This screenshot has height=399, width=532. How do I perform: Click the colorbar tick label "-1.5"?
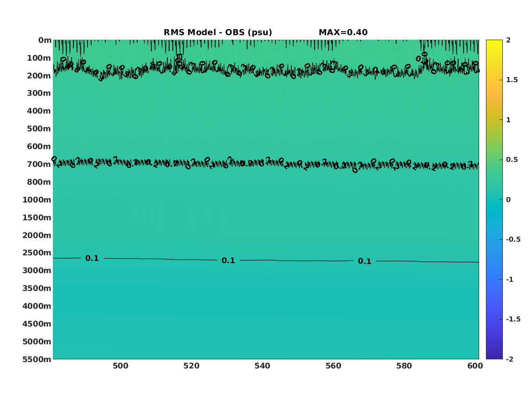click(513, 319)
